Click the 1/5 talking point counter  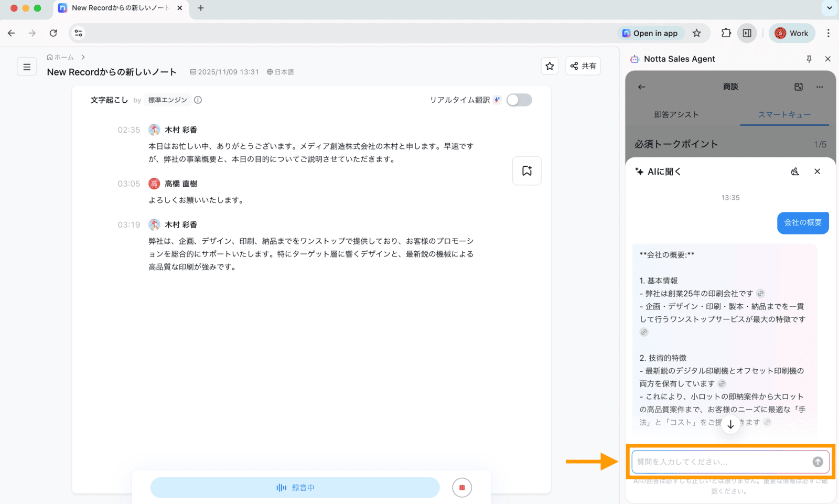click(820, 145)
